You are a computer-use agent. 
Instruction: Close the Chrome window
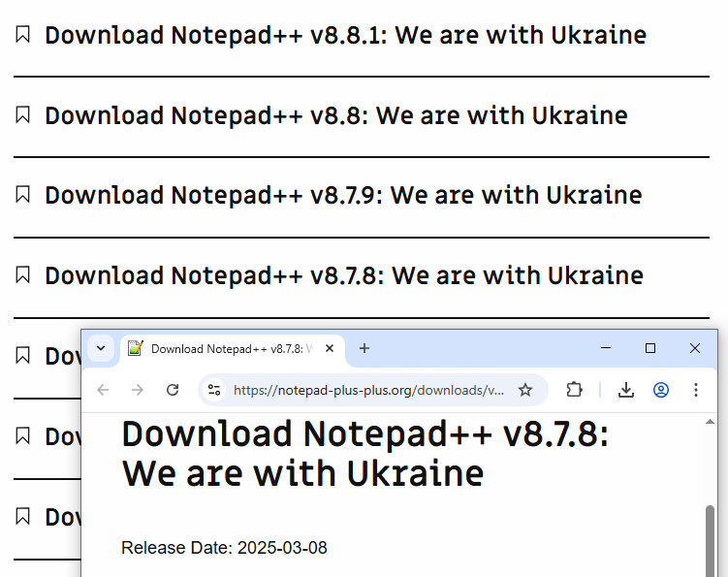pos(695,348)
